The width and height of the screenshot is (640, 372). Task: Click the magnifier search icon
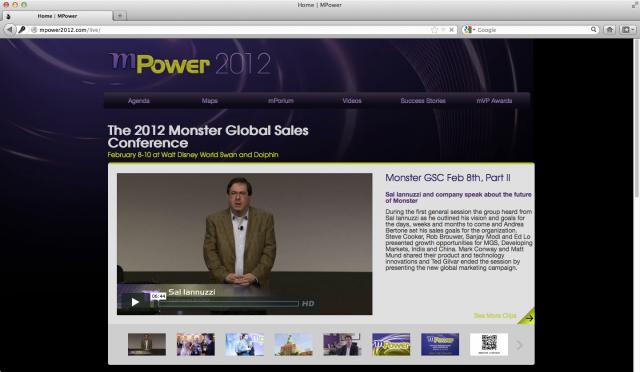(593, 29)
